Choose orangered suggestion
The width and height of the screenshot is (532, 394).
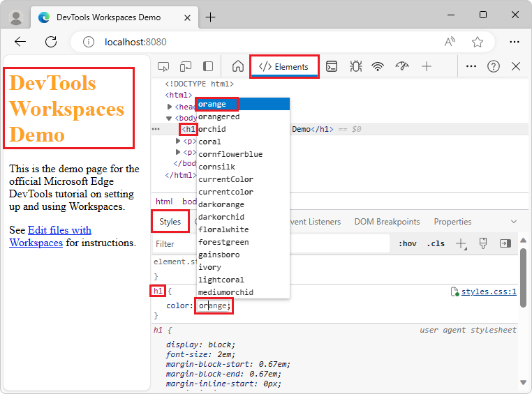point(243,116)
